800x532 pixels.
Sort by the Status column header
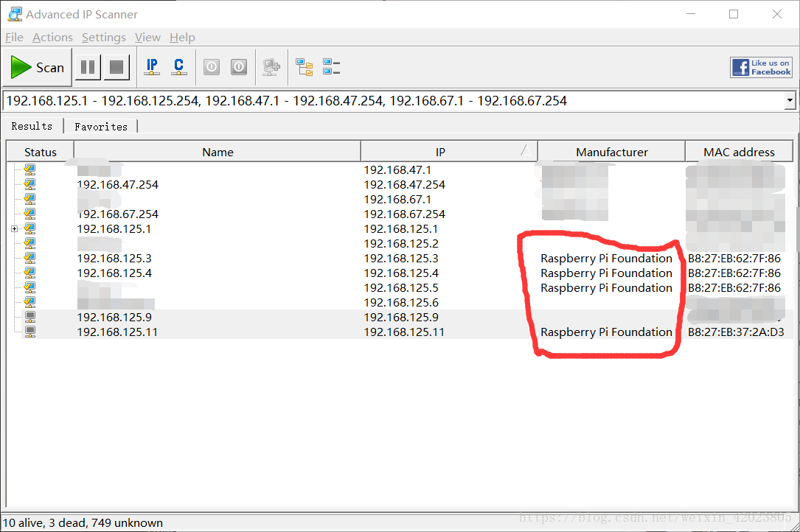pyautogui.click(x=41, y=152)
